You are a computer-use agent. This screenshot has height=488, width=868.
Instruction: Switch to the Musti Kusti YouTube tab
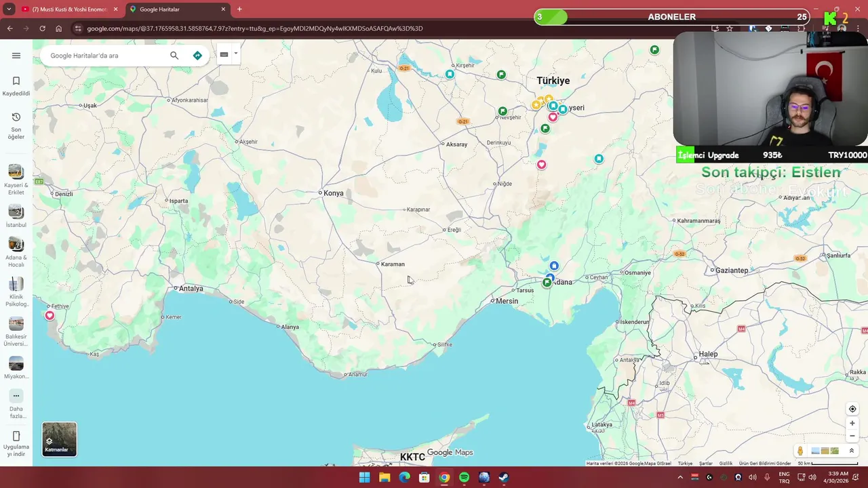pyautogui.click(x=69, y=9)
